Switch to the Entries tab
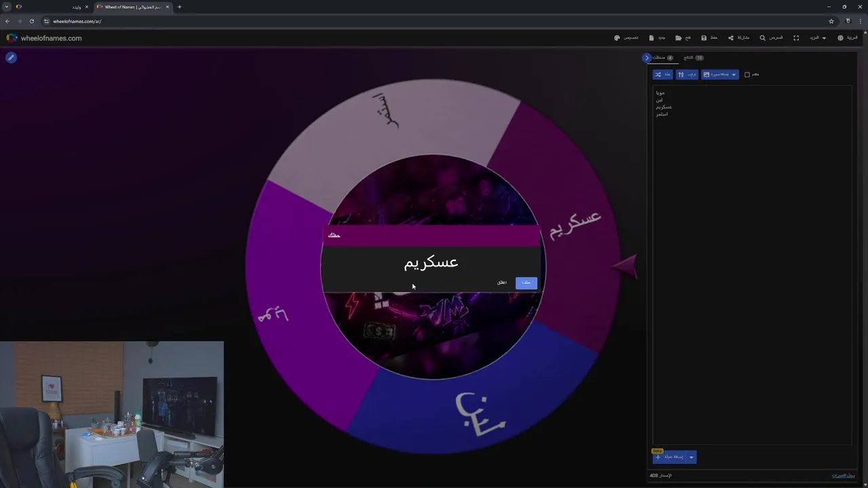This screenshot has width=868, height=488. click(x=662, y=58)
